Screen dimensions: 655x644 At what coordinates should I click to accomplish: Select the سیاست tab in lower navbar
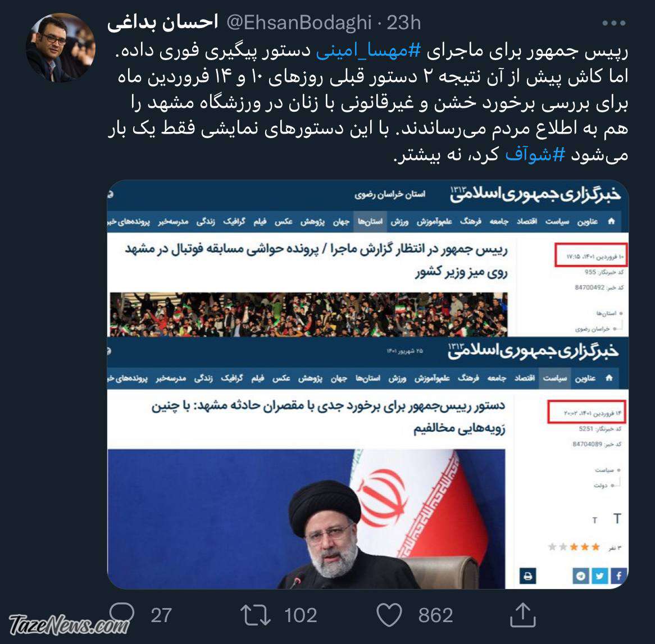tap(555, 378)
